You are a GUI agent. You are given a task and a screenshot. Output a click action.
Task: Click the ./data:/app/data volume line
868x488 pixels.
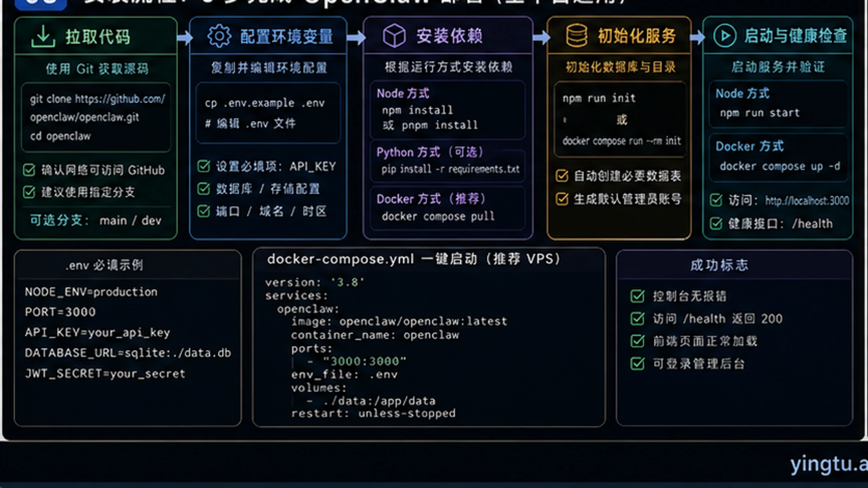379,401
